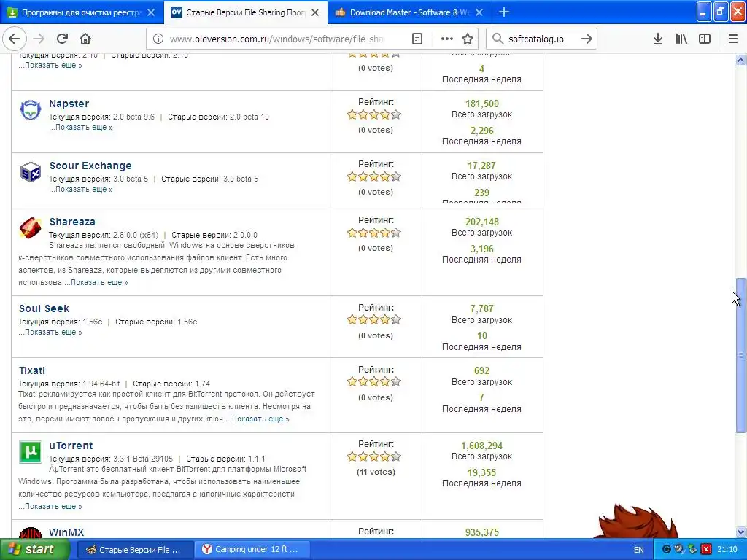The height and width of the screenshot is (560, 747).
Task: Go back to the previous page
Action: click(15, 39)
